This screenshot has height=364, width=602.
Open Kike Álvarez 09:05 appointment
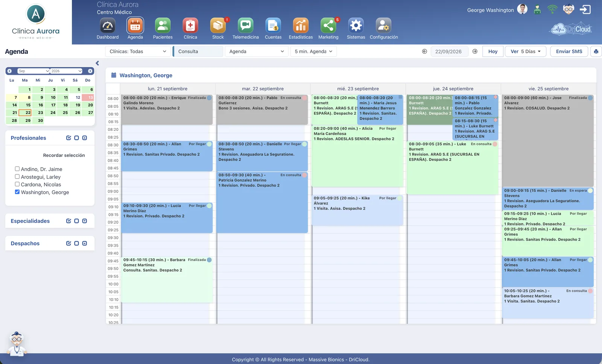point(357,210)
